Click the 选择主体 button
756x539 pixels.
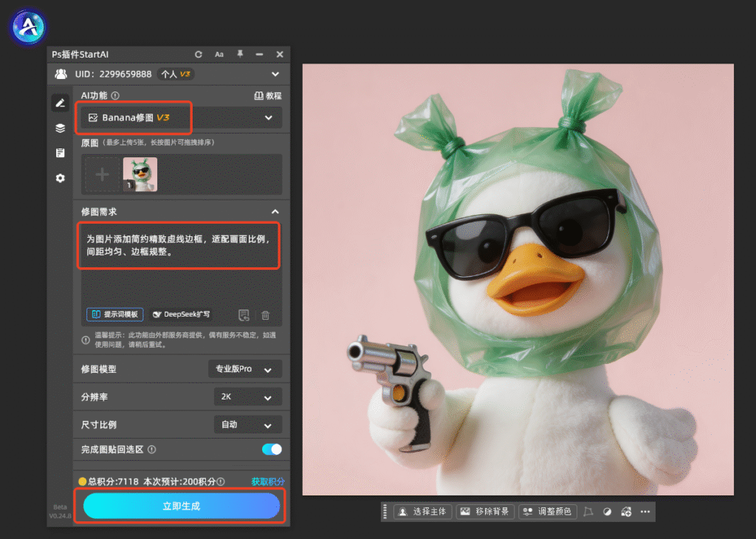(423, 512)
